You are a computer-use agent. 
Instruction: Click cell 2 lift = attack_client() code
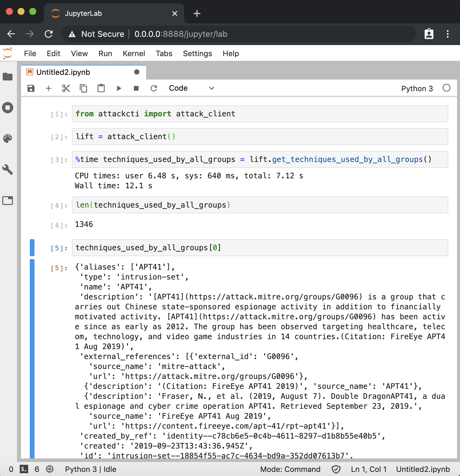click(260, 137)
